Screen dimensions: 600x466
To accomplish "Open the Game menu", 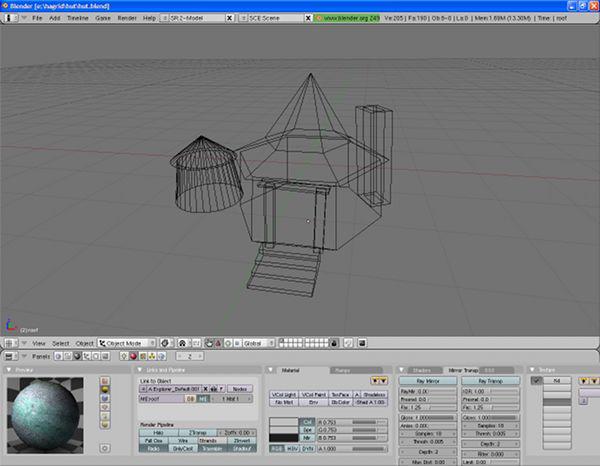I will click(x=103, y=18).
